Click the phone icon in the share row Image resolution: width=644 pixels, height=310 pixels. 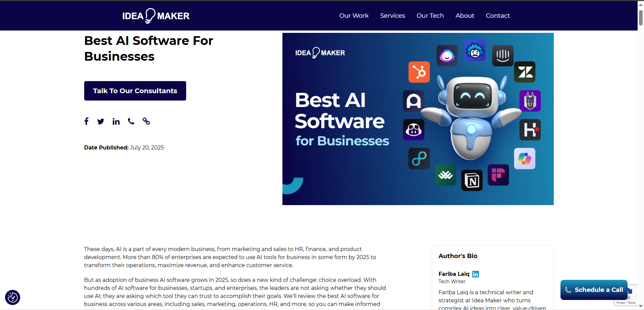131,121
